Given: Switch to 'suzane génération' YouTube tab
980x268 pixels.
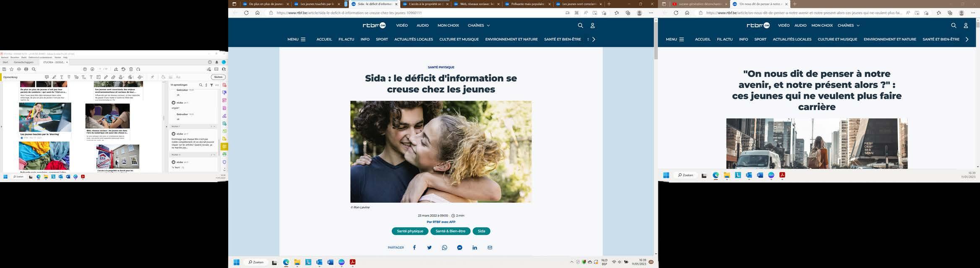Looking at the screenshot, I should pyautogui.click(x=699, y=4).
